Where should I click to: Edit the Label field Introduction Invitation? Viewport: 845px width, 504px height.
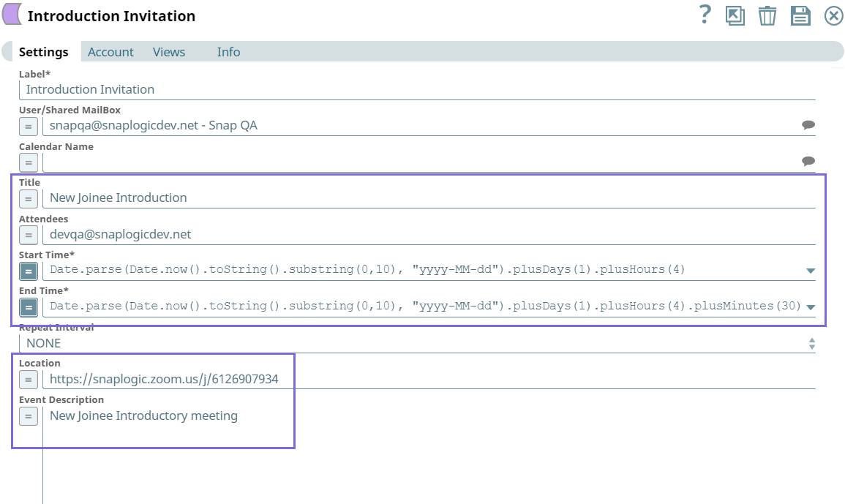[x=417, y=89]
